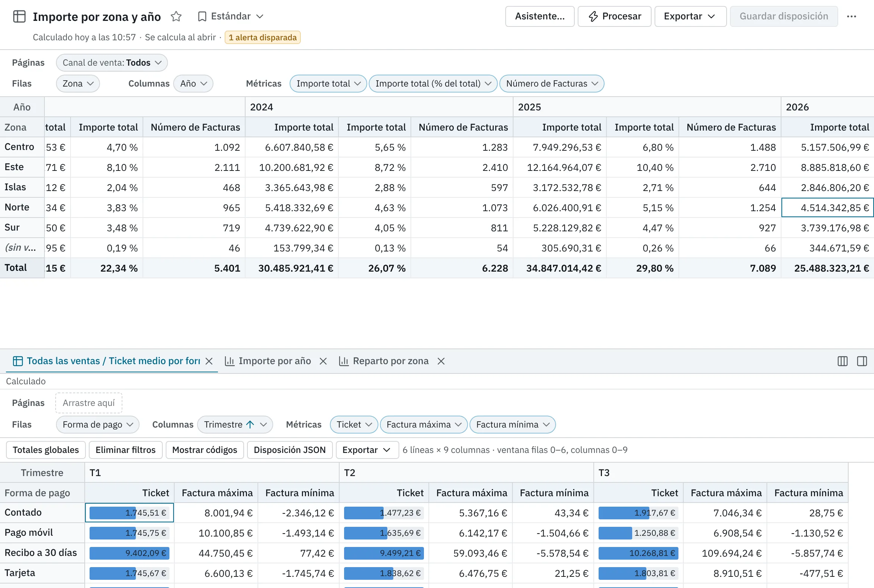Image resolution: width=874 pixels, height=588 pixels.
Task: Toggle Totales globales
Action: coord(46,450)
